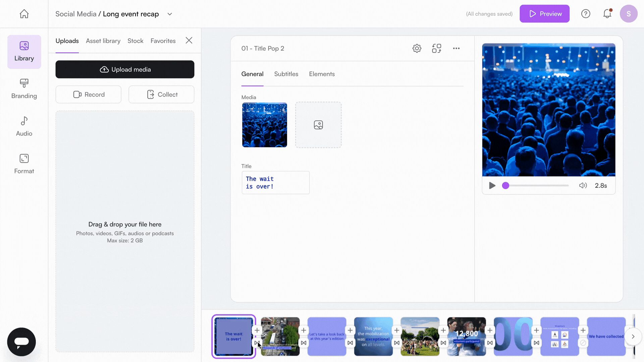Open scene settings gear icon
Screen dimensions: 644x362
[x=417, y=48]
